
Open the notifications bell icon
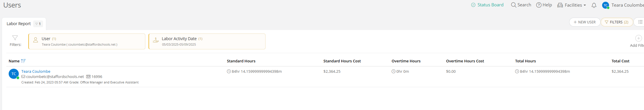click(594, 5)
